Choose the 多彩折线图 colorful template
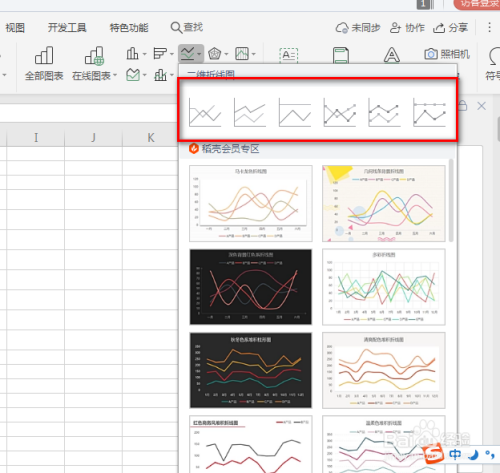The height and width of the screenshot is (473, 500). point(384,287)
